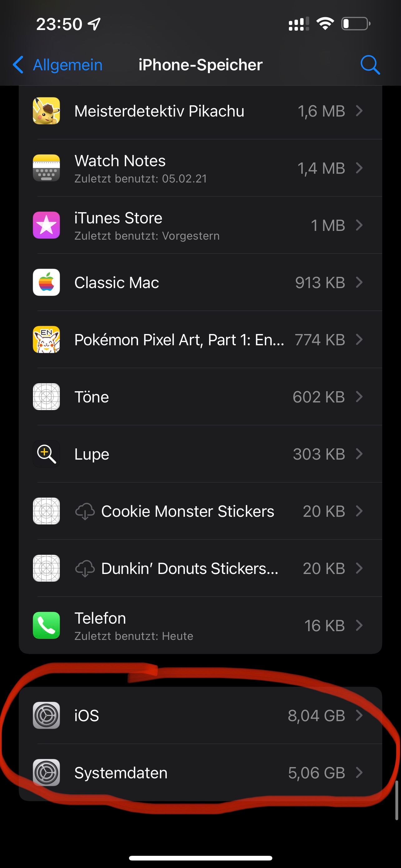Tap the Lupe magnifier app icon

(x=47, y=454)
